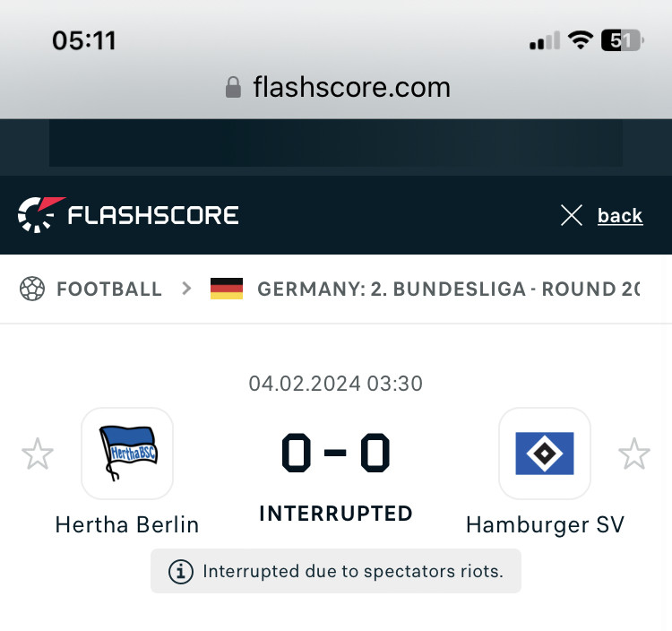
Task: Click the dark ad banner placeholder
Action: tap(336, 143)
